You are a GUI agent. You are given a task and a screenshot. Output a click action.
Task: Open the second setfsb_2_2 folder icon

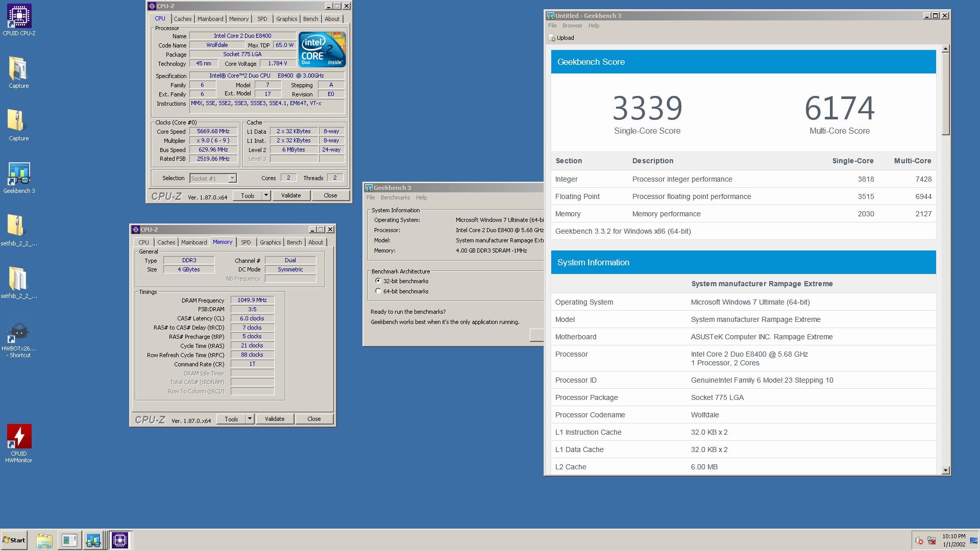[18, 279]
